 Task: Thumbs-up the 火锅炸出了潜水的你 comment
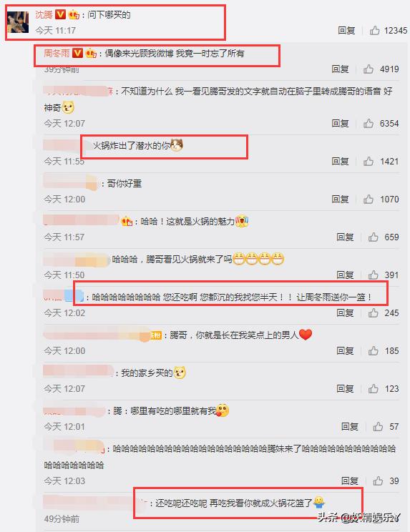tap(368, 162)
